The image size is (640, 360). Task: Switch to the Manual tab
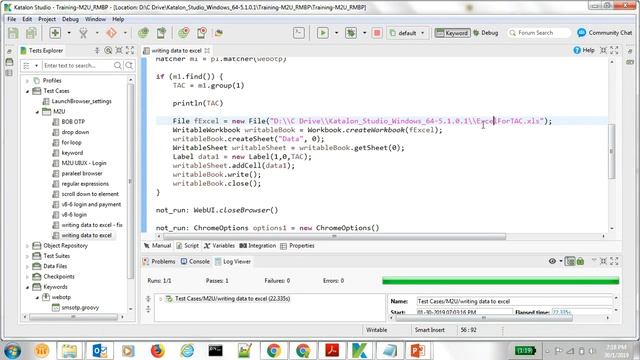(158, 246)
